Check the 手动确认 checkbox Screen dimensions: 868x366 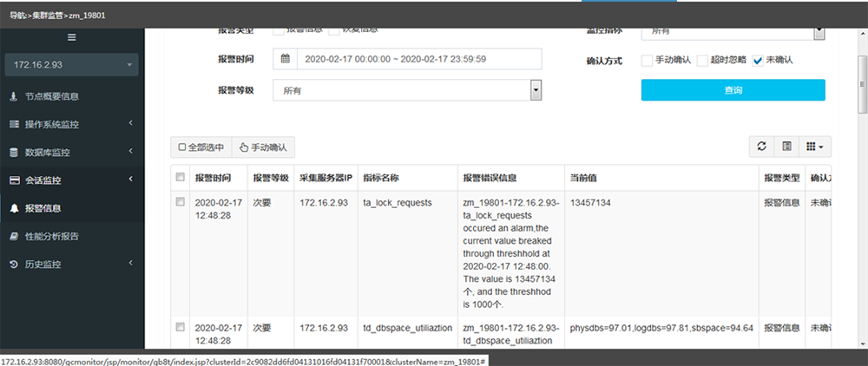647,61
